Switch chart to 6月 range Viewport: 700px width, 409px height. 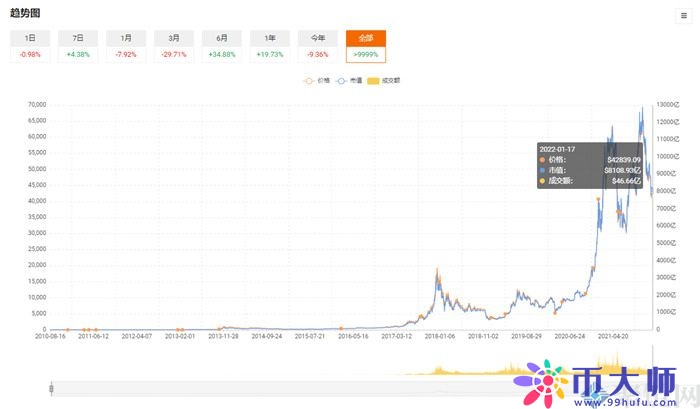(221, 46)
